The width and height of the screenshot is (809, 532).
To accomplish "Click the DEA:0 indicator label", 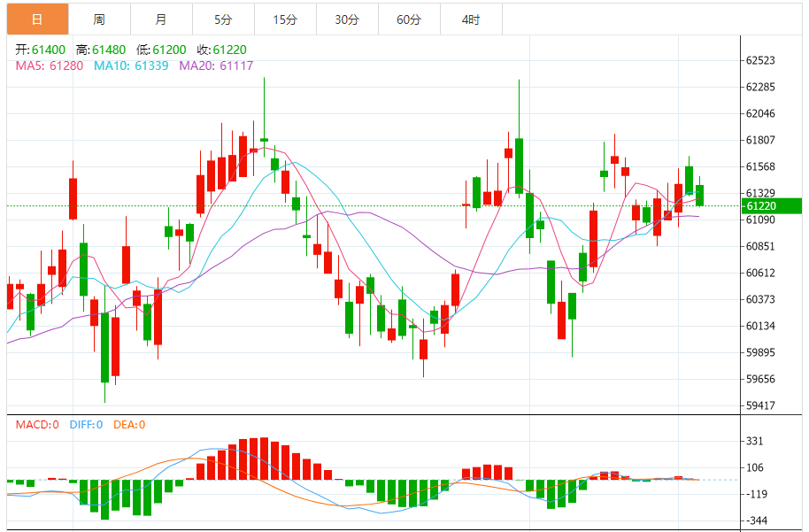I will pyautogui.click(x=129, y=425).
